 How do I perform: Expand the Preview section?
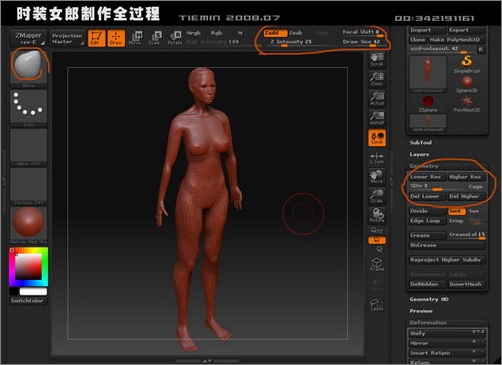point(421,311)
